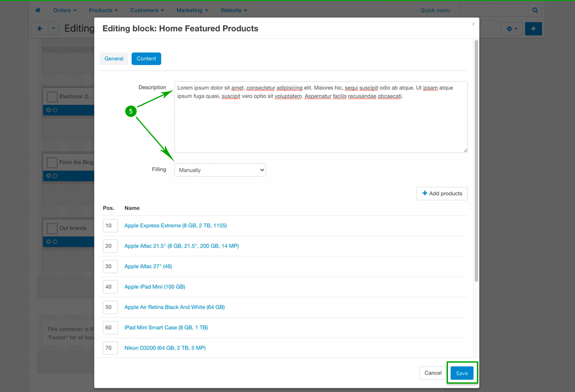Expand the gear dropdown in the top toolbar
This screenshot has height=392, width=575.
coord(512,29)
